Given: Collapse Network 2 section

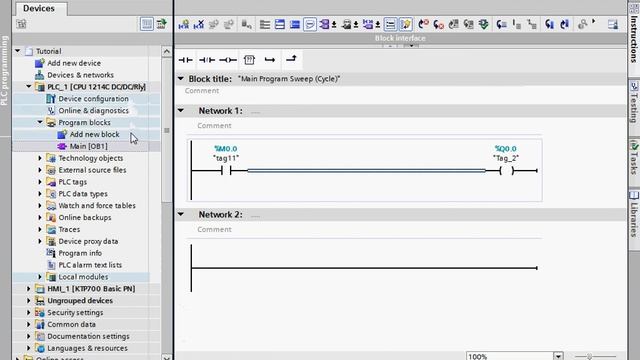Looking at the screenshot, I should (x=181, y=214).
